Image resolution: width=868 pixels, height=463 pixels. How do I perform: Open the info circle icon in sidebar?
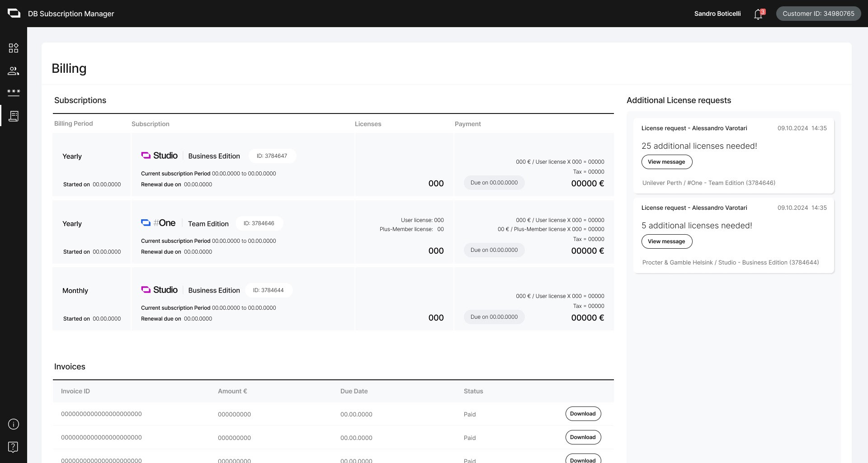14,424
